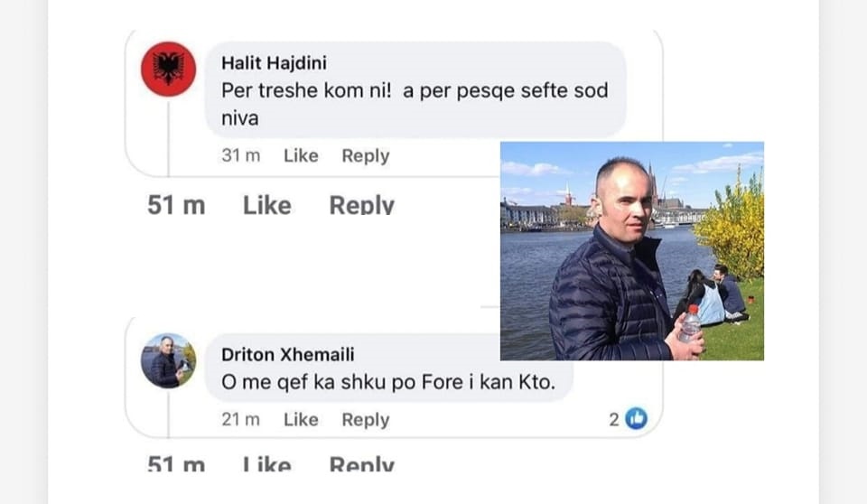Open Halit Hajdini's Albanian flag avatar
This screenshot has height=504, width=867.
pyautogui.click(x=168, y=70)
